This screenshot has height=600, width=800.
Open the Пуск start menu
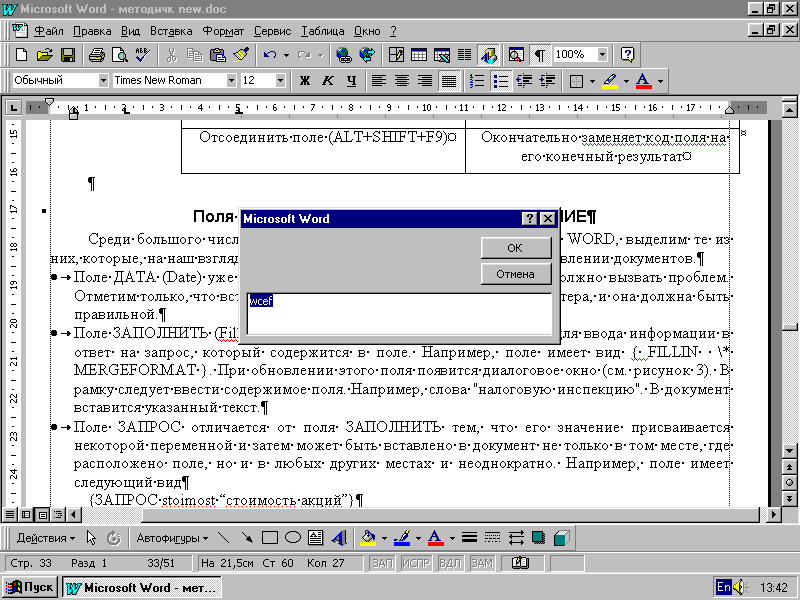[30, 588]
